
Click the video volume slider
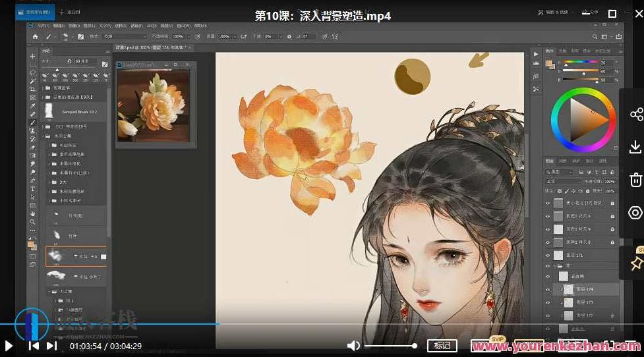tap(390, 346)
